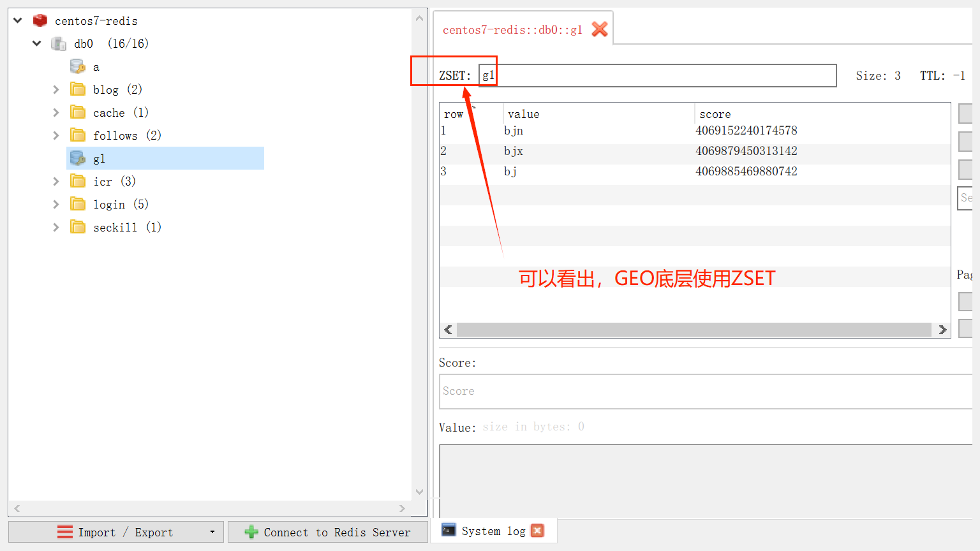The image size is (980, 551).
Task: Click the db0 database icon
Action: (x=59, y=43)
